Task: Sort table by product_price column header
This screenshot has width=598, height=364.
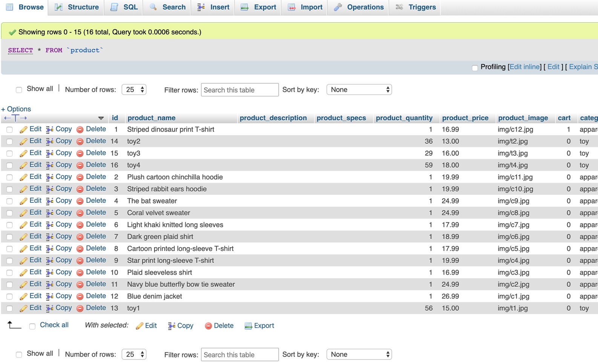Action: [x=465, y=118]
